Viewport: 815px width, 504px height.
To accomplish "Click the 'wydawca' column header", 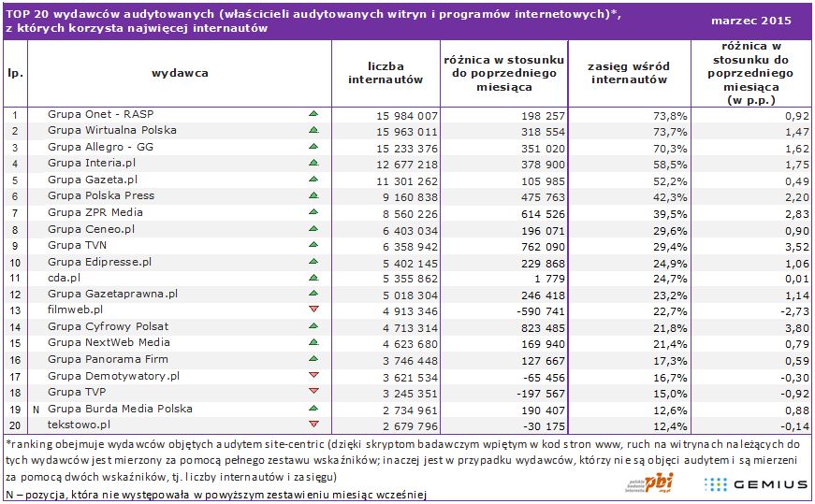I will [x=179, y=72].
